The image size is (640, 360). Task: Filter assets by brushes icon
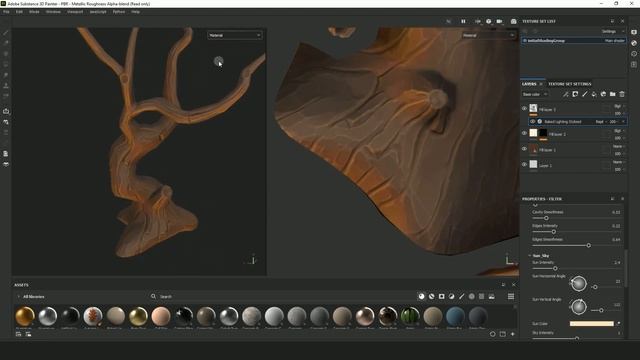[x=462, y=296]
